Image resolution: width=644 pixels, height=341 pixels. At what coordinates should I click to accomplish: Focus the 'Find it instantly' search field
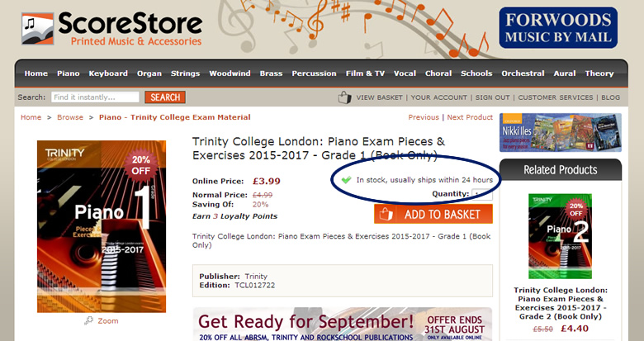95,97
